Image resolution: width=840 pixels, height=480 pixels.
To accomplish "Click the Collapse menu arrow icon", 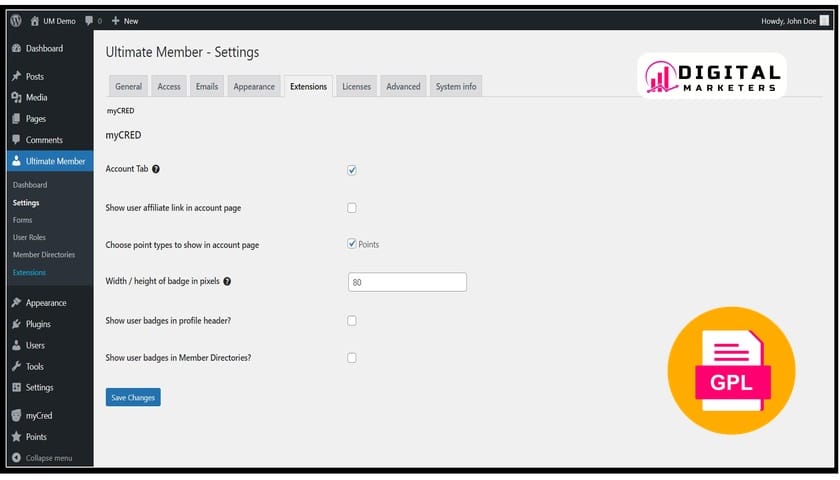I will coord(17,458).
